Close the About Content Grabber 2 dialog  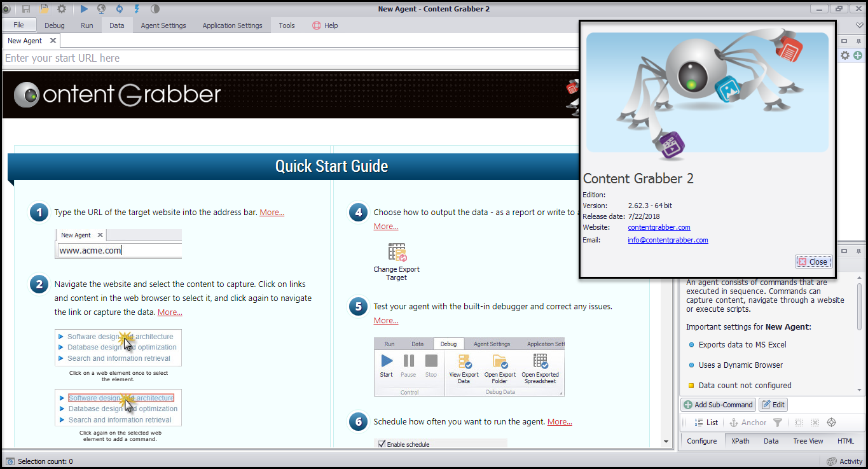click(x=813, y=262)
